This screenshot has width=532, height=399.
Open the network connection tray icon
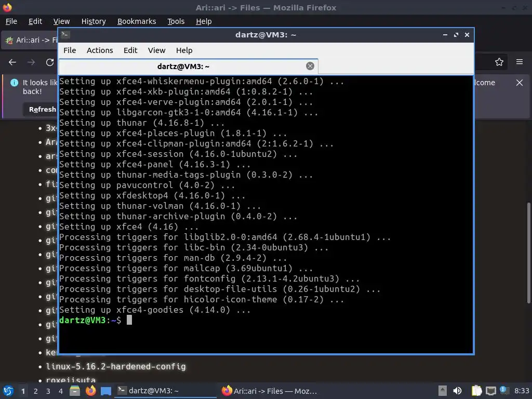tap(490, 391)
